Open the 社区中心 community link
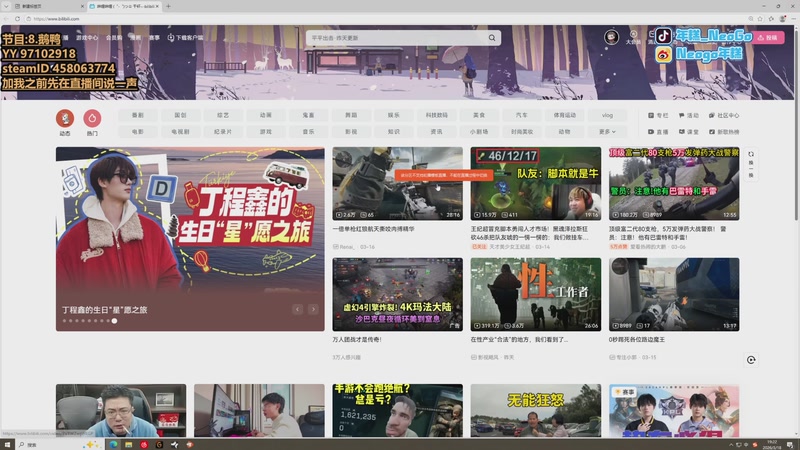This screenshot has height=450, width=800. pyautogui.click(x=723, y=115)
